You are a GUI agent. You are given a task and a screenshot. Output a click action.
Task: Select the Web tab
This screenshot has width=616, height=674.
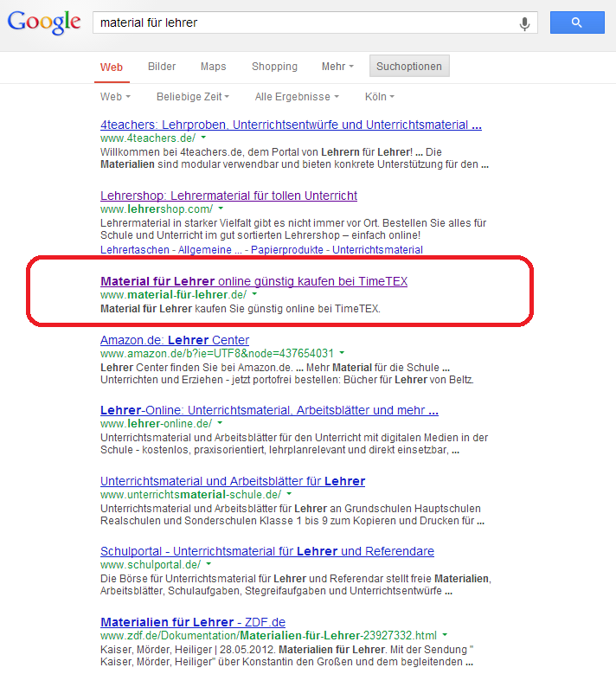[x=112, y=67]
